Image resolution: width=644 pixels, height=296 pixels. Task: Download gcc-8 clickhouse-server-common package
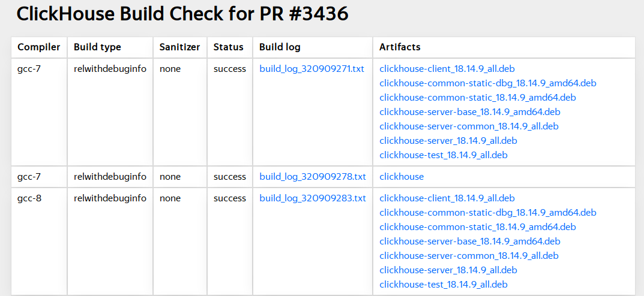pyautogui.click(x=469, y=256)
